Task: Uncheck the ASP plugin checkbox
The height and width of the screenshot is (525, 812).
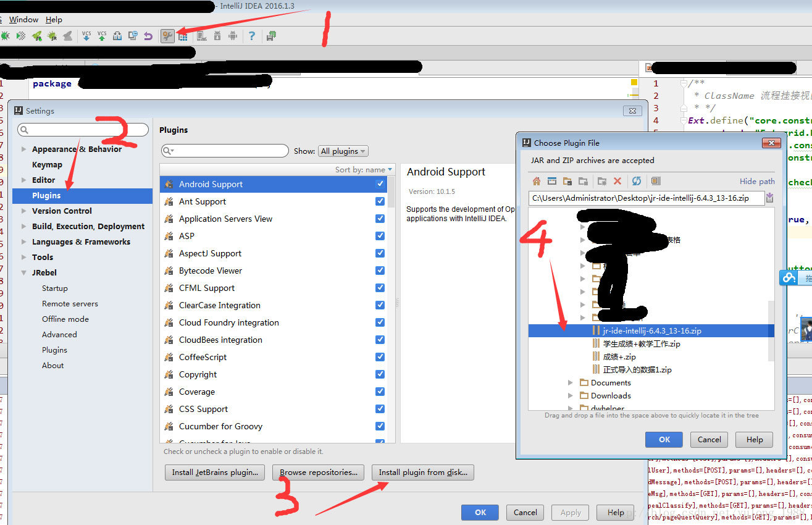Action: coord(380,236)
